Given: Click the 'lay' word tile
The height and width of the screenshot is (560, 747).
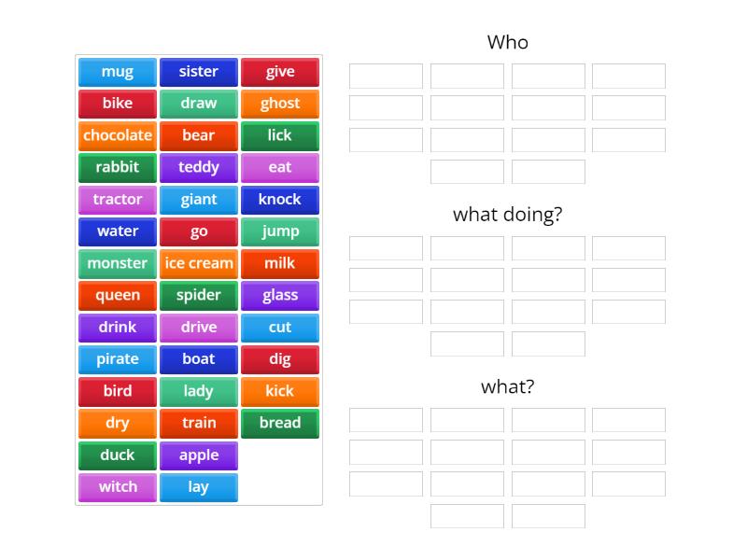Looking at the screenshot, I should click(x=199, y=487).
